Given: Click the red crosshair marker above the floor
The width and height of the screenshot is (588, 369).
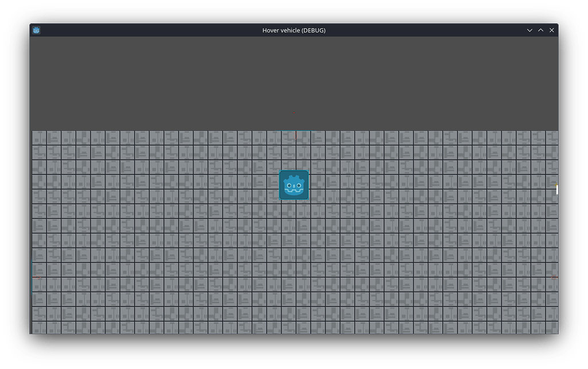Looking at the screenshot, I should [295, 114].
